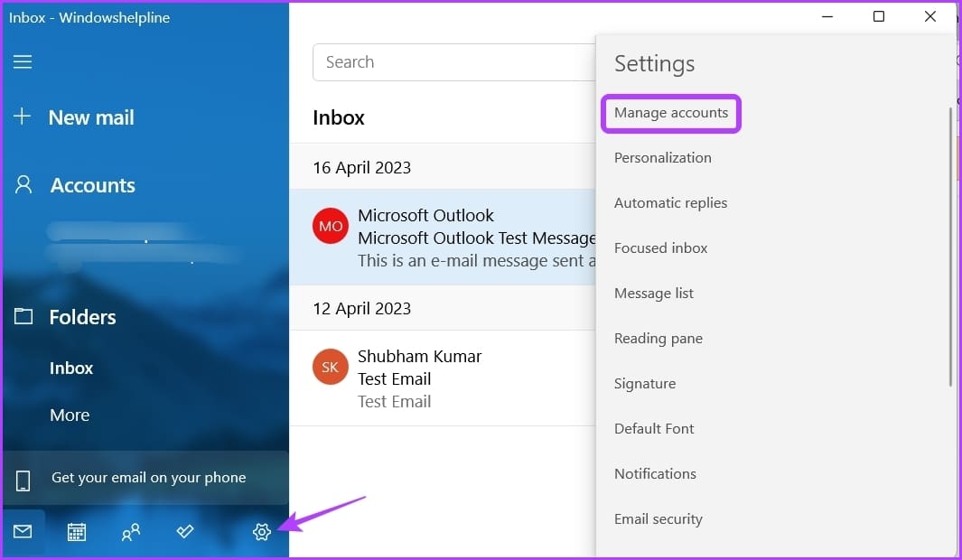Open Automatic replies settings
Image resolution: width=962 pixels, height=560 pixels.
point(670,203)
